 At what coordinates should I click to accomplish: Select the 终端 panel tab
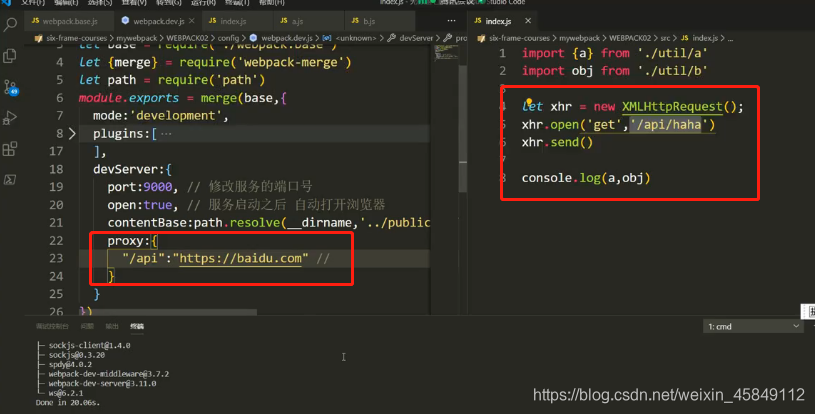(137, 326)
